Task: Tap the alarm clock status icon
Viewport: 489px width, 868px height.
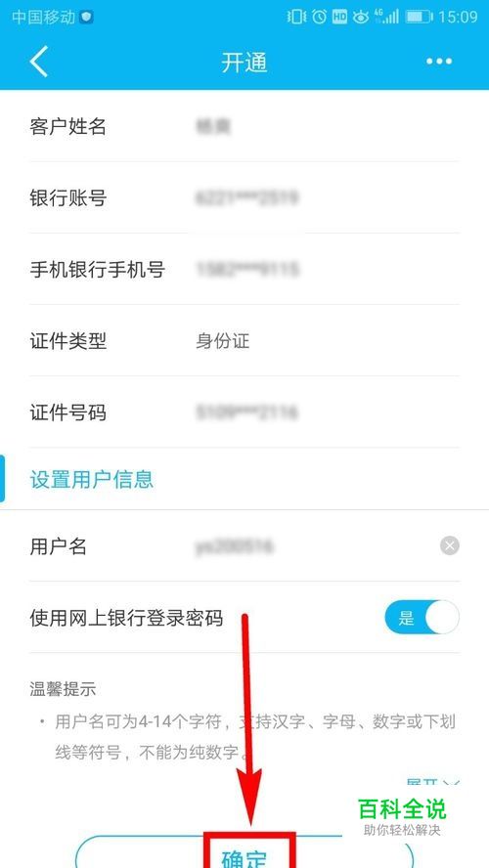Action: (x=319, y=17)
